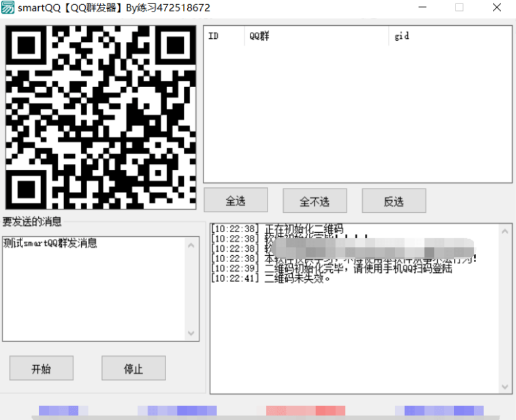Click the 反选 button
The height and width of the screenshot is (420, 516).
tap(394, 201)
